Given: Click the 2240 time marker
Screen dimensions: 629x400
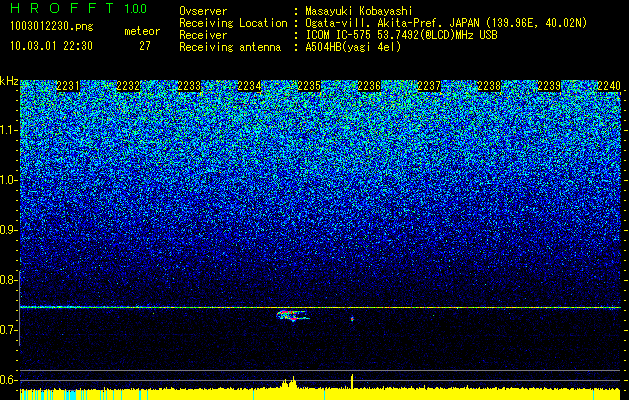Looking at the screenshot, I should 609,86.
